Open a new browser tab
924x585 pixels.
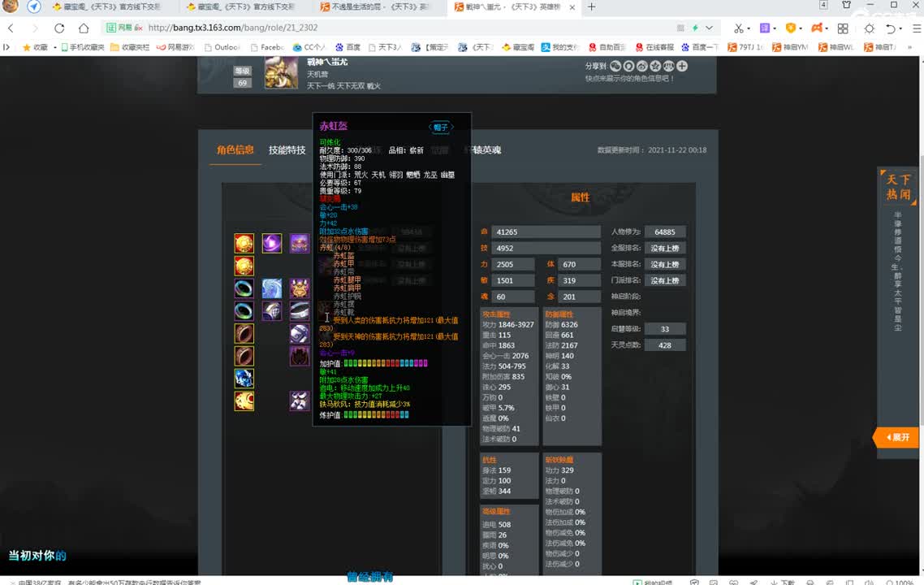tap(591, 6)
